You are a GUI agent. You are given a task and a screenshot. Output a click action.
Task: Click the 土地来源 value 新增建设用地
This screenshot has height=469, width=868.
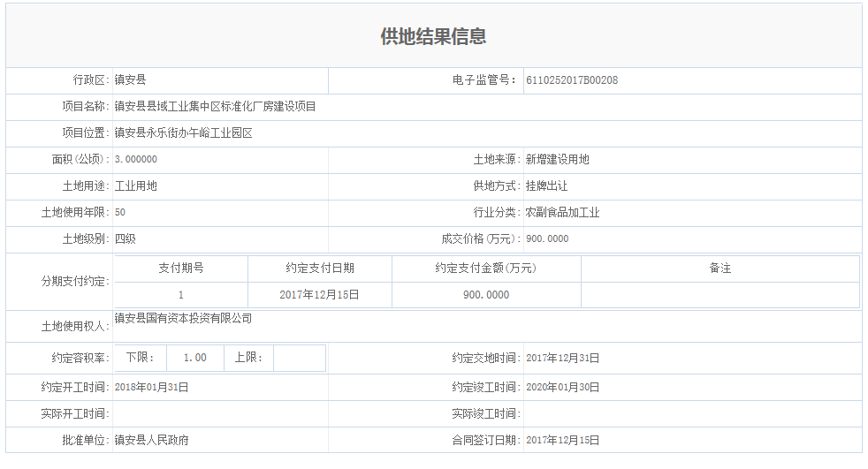557,159
